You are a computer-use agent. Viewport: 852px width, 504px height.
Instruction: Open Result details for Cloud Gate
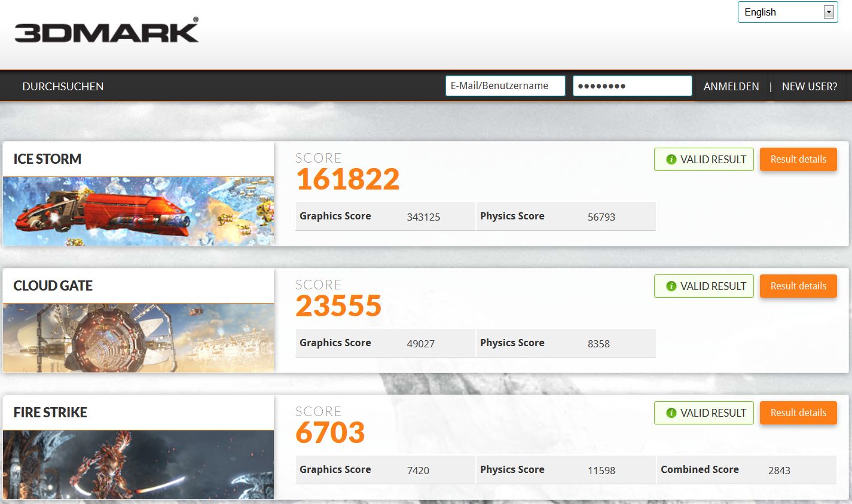(798, 286)
